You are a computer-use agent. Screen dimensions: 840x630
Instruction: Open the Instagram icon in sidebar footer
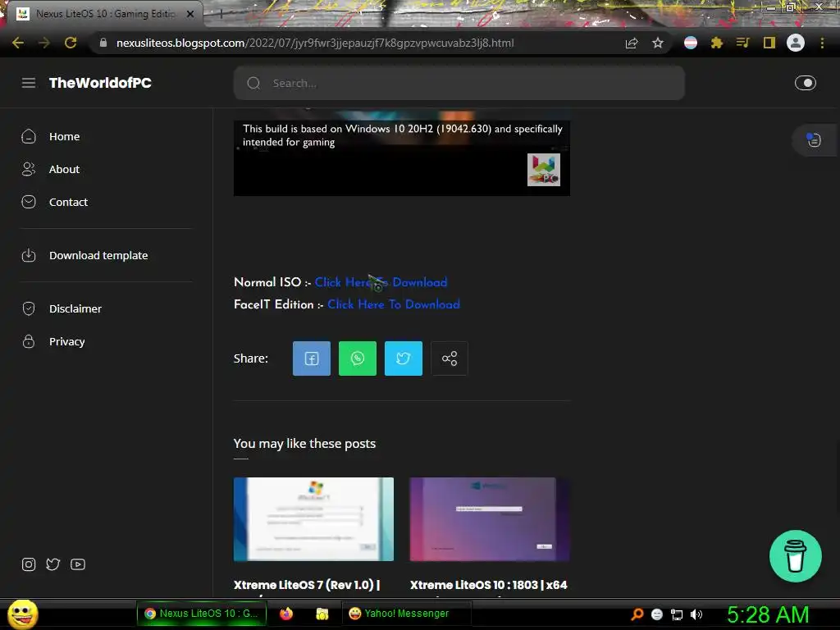pyautogui.click(x=29, y=564)
